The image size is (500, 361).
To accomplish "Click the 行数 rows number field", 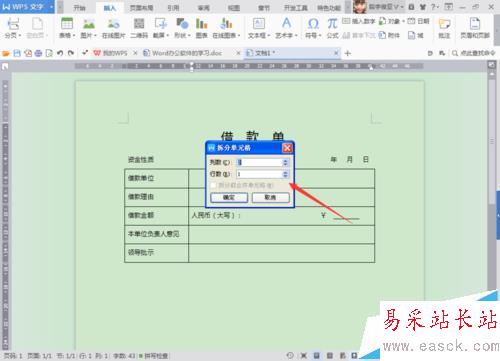I will point(259,174).
